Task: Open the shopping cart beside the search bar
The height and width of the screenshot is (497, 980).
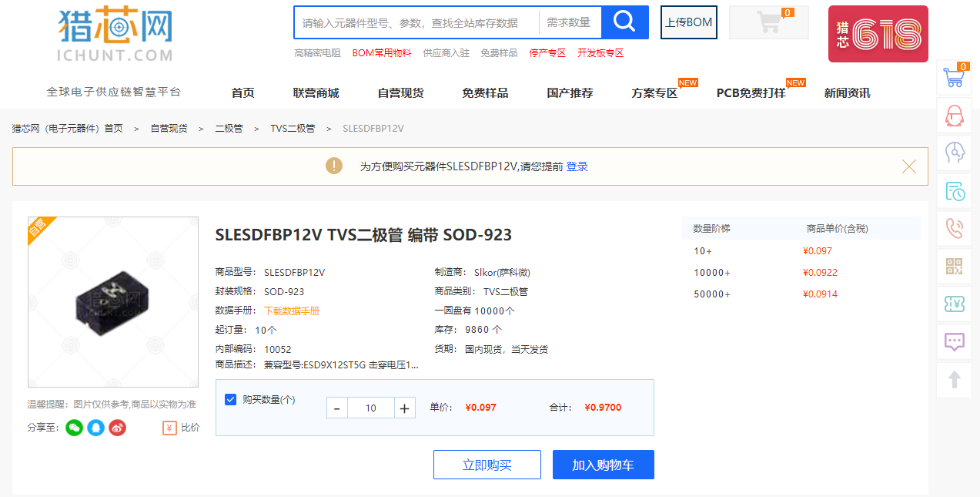Action: (768, 22)
